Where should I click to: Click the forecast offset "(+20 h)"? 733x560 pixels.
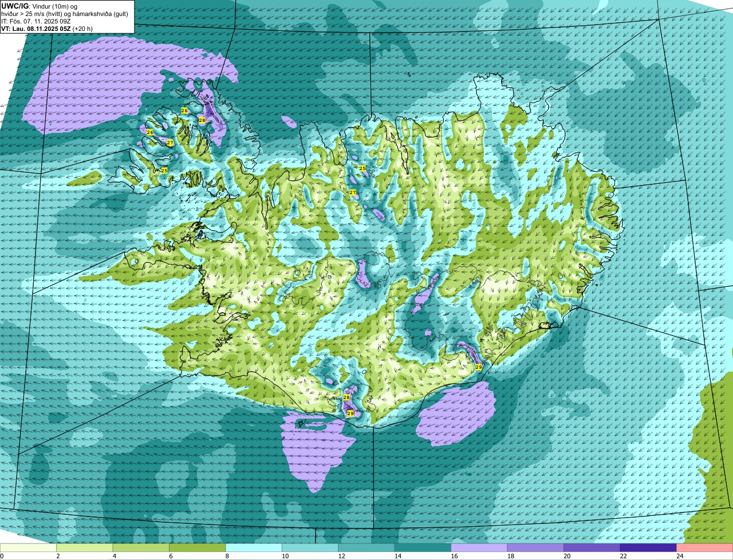tap(83, 29)
